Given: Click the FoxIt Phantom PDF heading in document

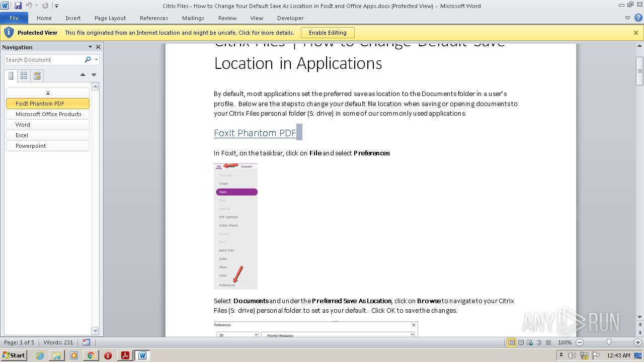Looking at the screenshot, I should (x=255, y=133).
